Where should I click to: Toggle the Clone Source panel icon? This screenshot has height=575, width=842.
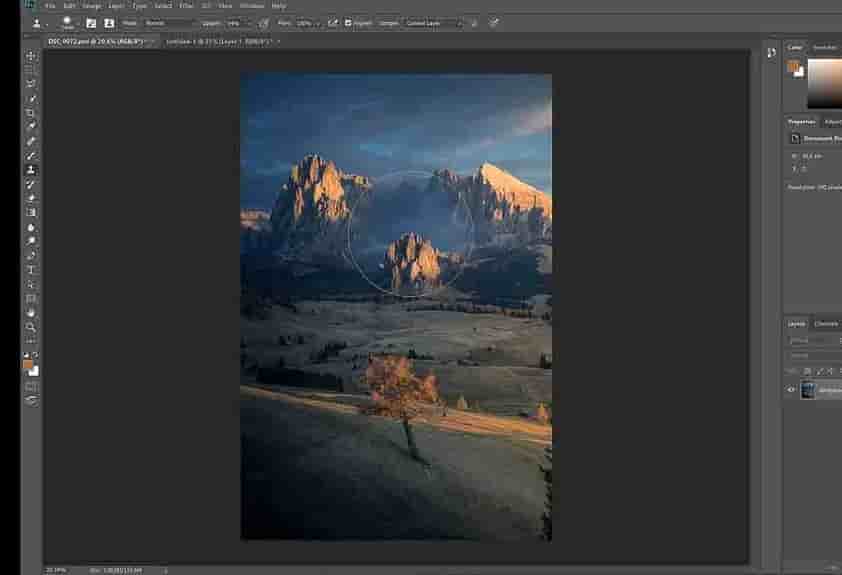109,22
